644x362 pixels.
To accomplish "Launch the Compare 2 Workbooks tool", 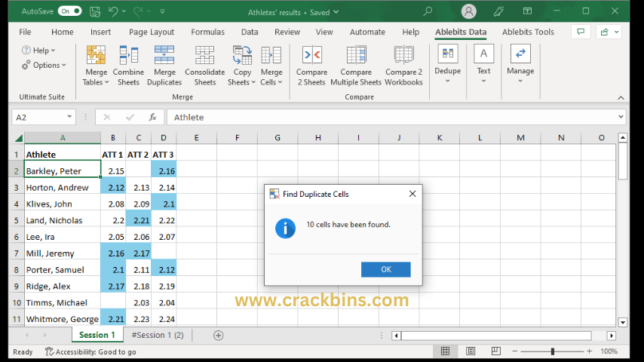I will (403, 66).
